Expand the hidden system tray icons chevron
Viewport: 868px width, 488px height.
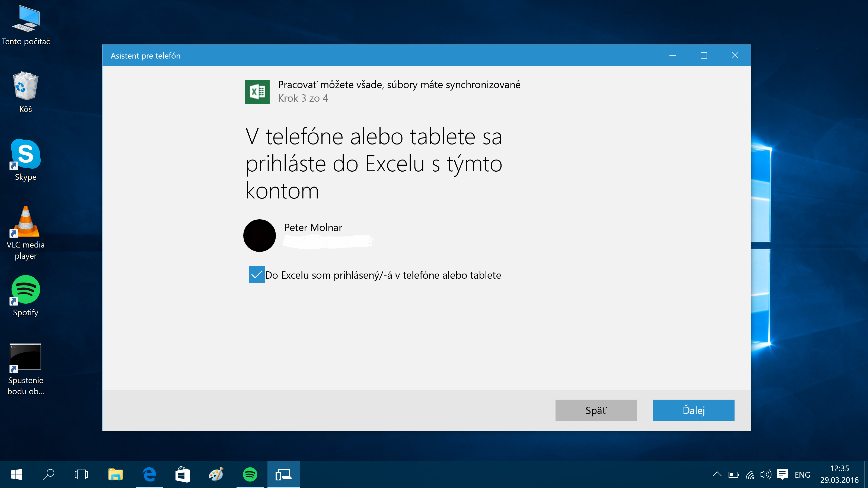717,474
